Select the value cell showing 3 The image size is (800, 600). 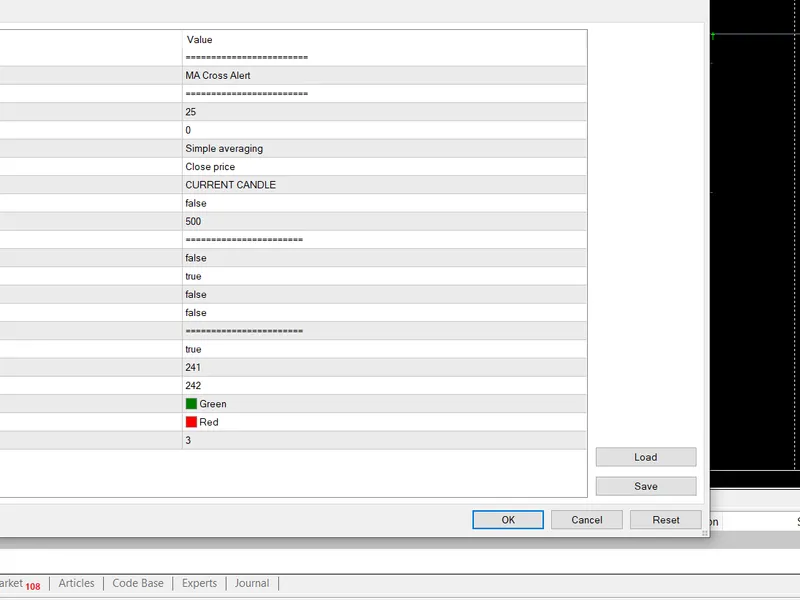(384, 440)
